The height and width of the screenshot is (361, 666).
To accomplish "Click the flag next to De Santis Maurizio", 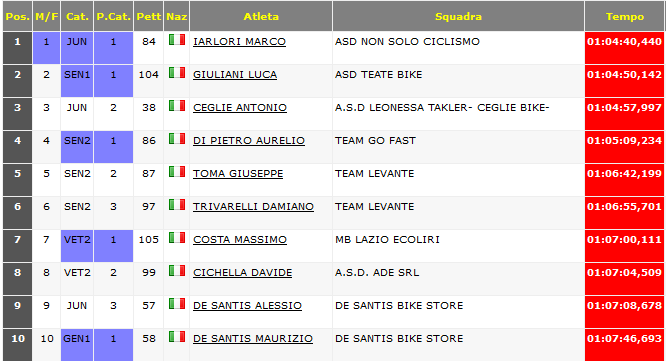I will coord(177,337).
